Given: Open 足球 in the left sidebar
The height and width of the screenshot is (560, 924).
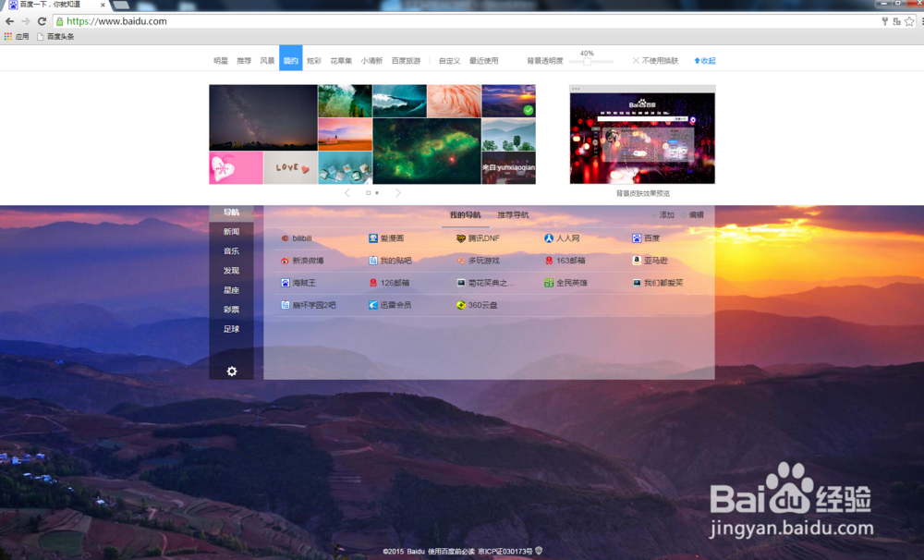Looking at the screenshot, I should coord(232,329).
